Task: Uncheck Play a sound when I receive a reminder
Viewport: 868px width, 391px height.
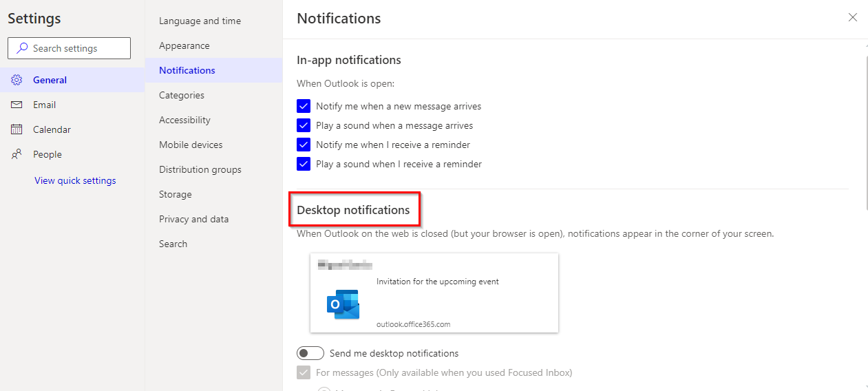Action: click(x=304, y=164)
